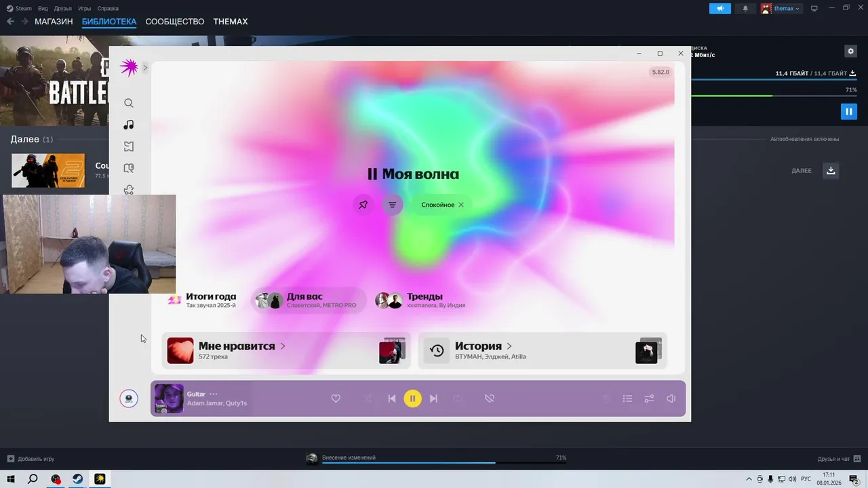Open the "История" listening history card
Screen dimensions: 868x488
pyautogui.click(x=542, y=350)
